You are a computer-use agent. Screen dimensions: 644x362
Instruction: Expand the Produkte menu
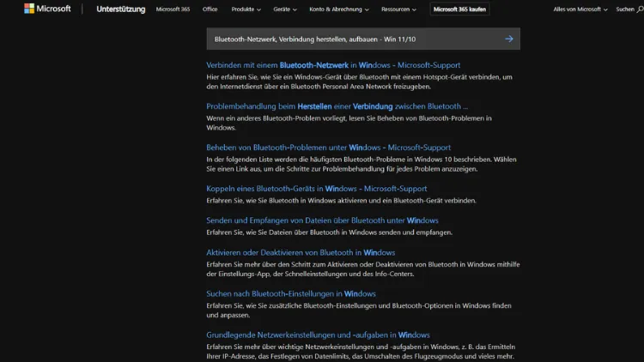(x=246, y=9)
